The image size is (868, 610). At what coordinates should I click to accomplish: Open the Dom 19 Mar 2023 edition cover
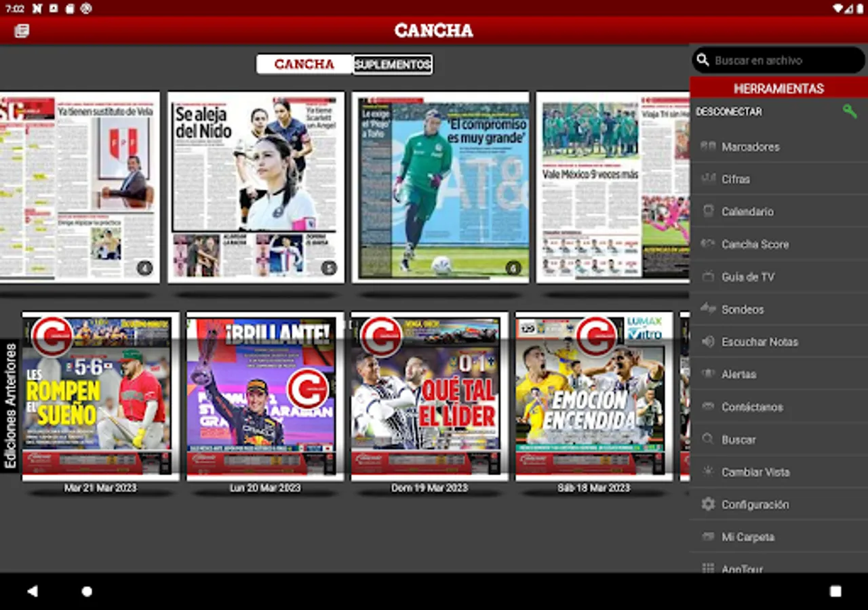[x=429, y=396]
